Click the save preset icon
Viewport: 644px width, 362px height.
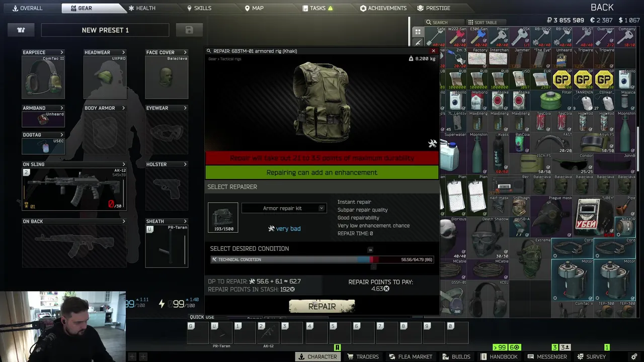coord(189,30)
